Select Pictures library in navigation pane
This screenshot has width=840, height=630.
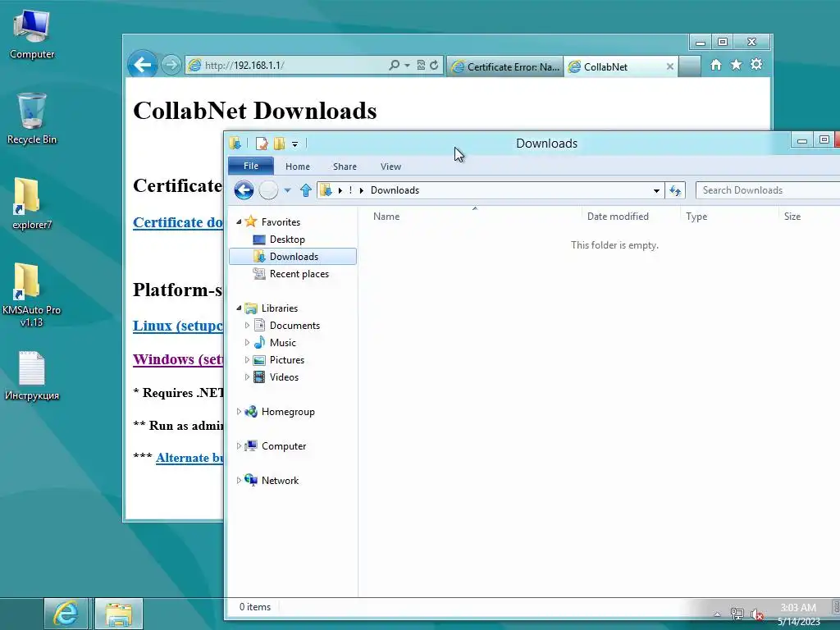tap(287, 360)
